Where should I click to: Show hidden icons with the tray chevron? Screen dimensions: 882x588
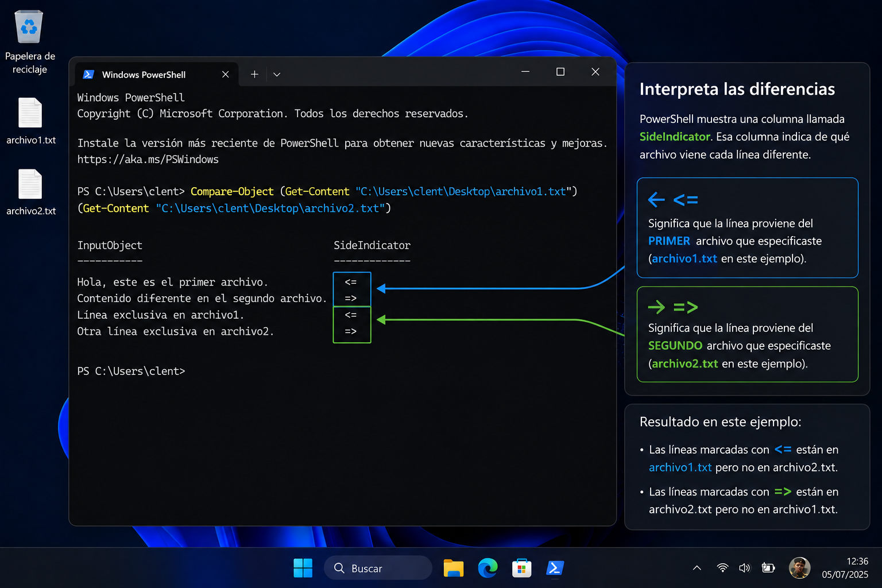(697, 568)
